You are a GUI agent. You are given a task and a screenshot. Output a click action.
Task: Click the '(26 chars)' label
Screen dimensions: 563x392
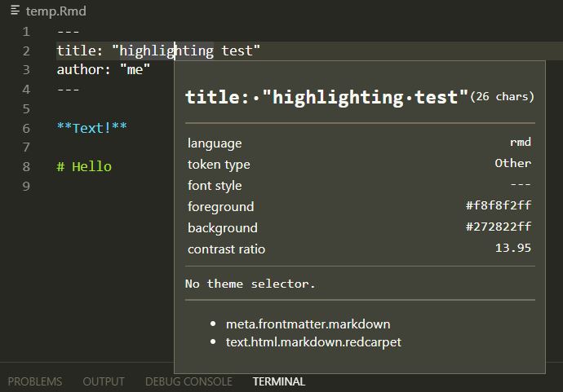tap(503, 96)
